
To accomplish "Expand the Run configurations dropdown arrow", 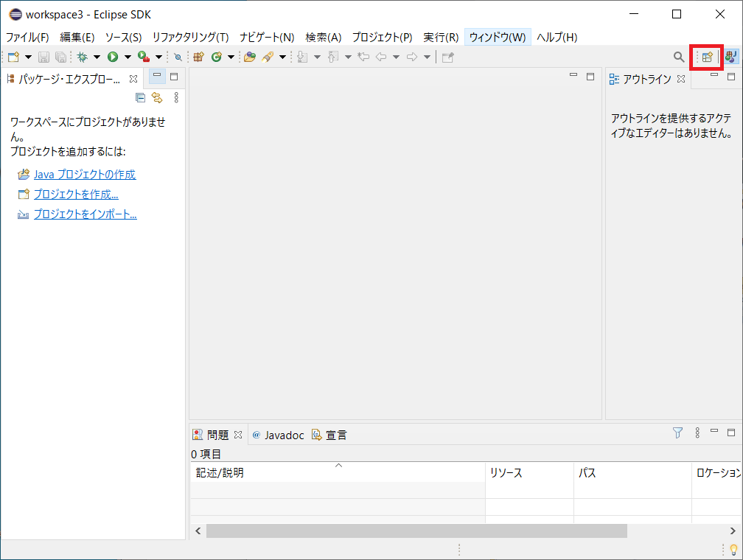I will (x=128, y=57).
